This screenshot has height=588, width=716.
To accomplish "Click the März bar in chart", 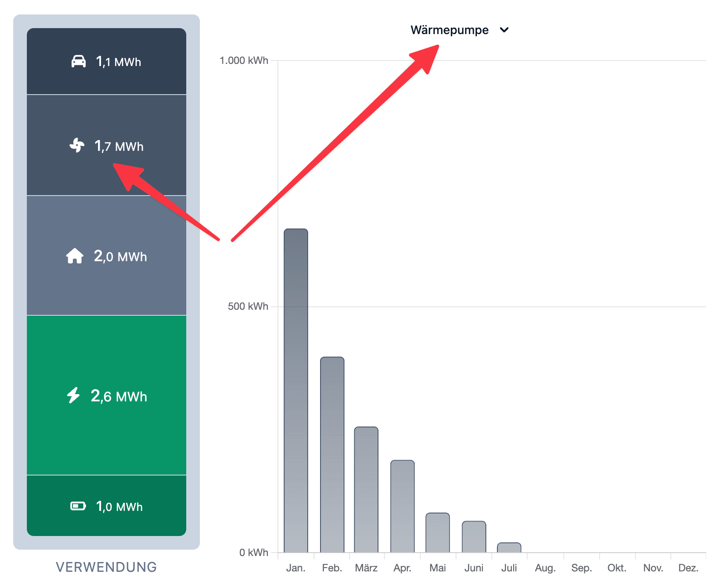I will tap(366, 489).
